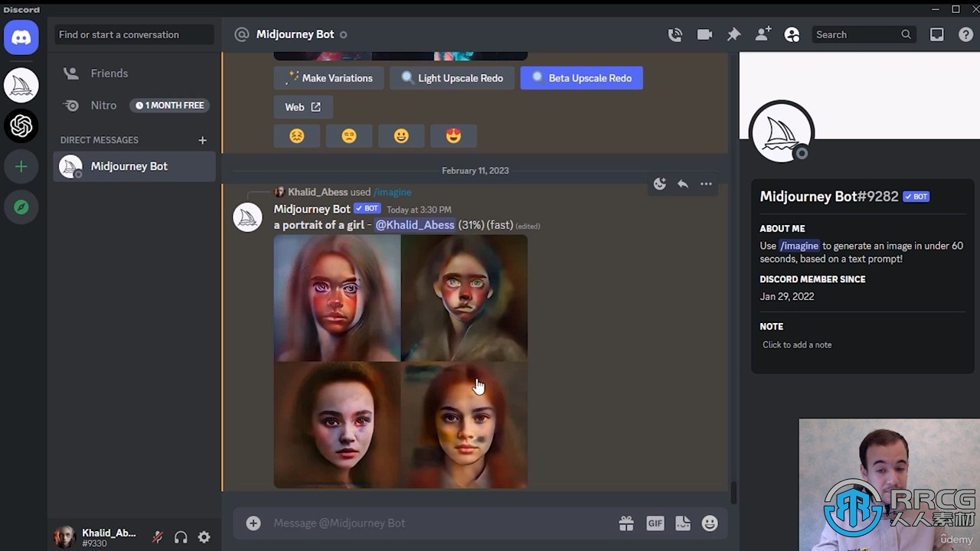The height and width of the screenshot is (551, 980).
Task: Open the Nitro tab
Action: click(x=135, y=106)
